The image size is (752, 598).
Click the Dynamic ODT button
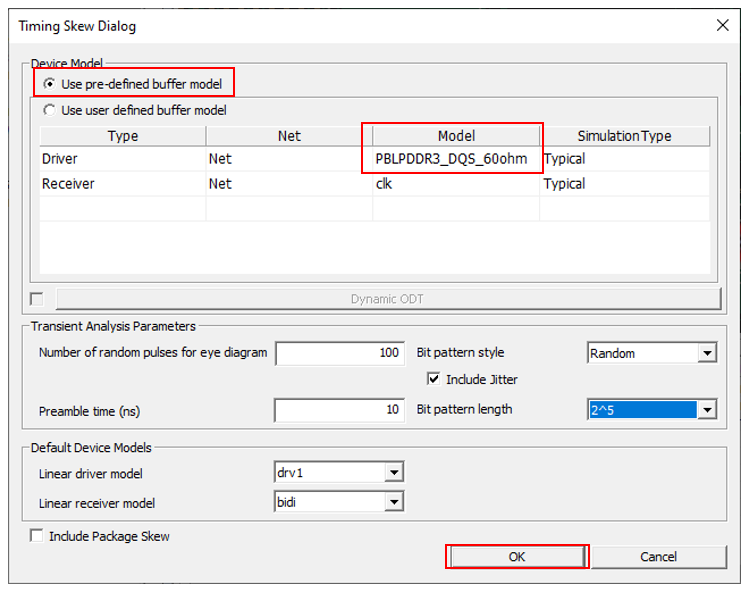[x=388, y=298]
